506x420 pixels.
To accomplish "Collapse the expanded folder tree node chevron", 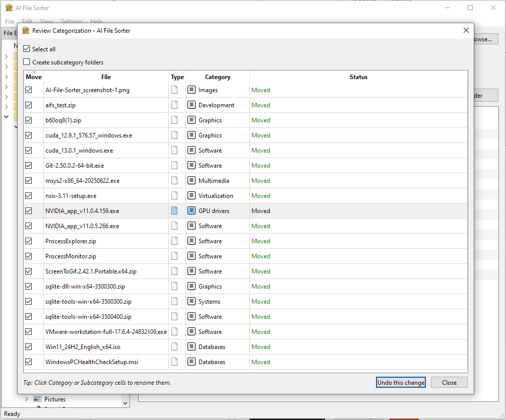I will pyautogui.click(x=6, y=116).
